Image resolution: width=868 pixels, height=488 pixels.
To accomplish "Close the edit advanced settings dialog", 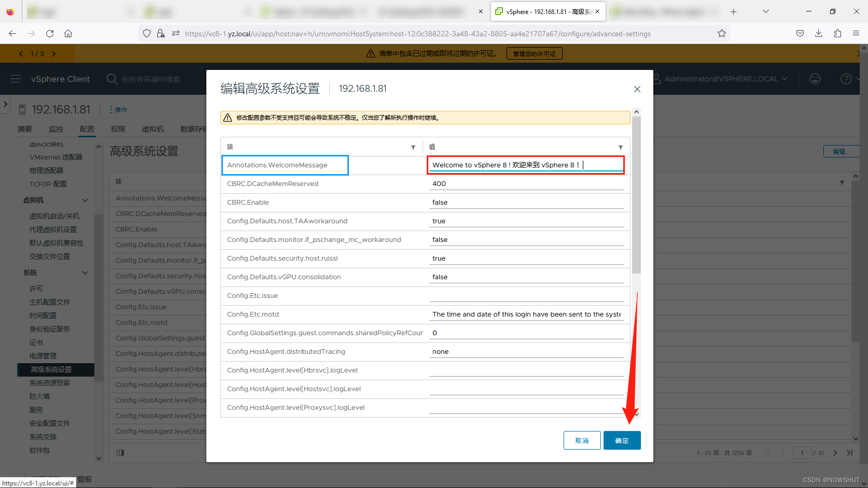I will click(x=637, y=89).
